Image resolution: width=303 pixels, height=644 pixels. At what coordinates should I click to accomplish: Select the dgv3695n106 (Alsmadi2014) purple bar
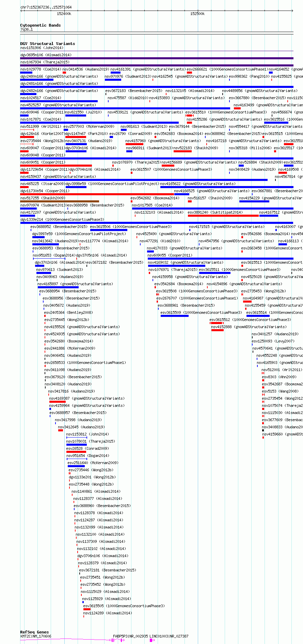tap(157, 58)
